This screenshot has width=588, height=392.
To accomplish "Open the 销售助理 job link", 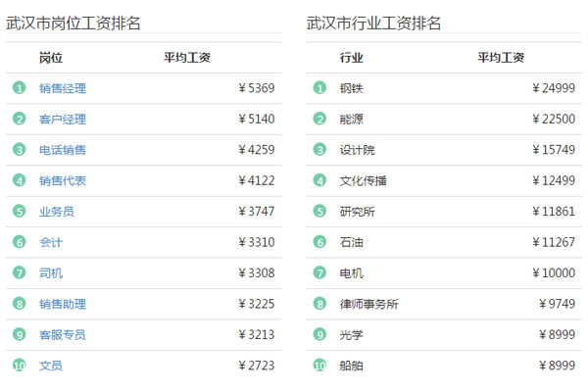I will pos(63,304).
